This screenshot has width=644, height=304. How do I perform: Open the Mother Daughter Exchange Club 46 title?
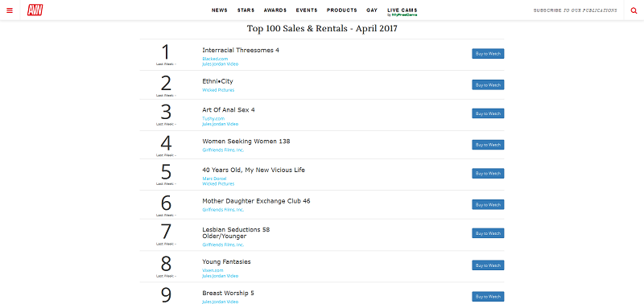[x=256, y=201]
